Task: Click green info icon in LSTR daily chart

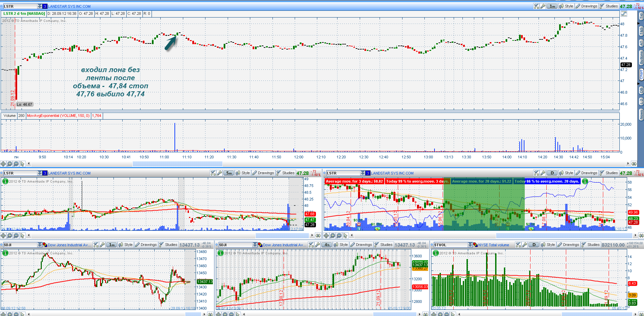Action: click(x=585, y=181)
